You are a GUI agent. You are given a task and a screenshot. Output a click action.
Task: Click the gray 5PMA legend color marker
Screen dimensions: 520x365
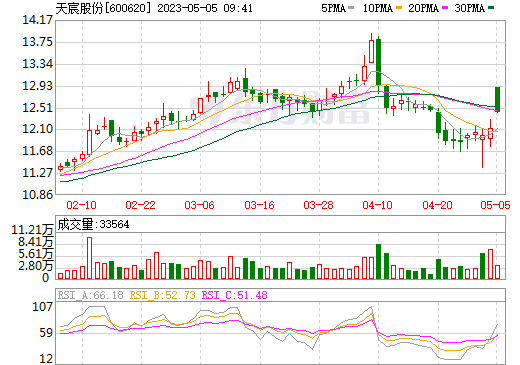coord(351,7)
